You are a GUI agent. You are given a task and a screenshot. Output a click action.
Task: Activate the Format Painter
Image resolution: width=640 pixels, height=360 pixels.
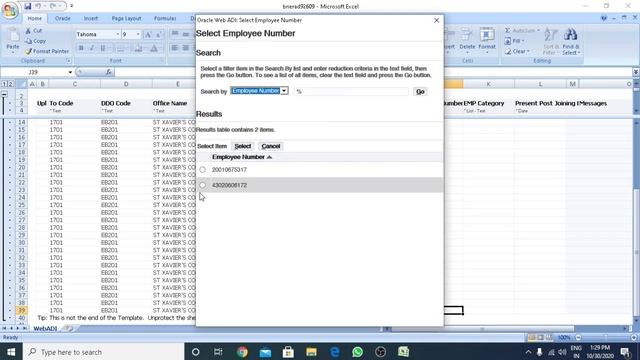point(47,51)
